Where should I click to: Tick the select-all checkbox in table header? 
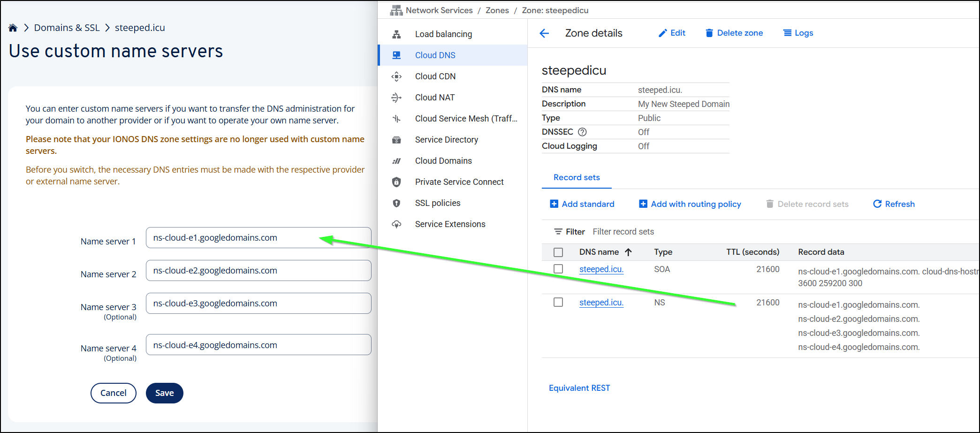[x=558, y=252]
